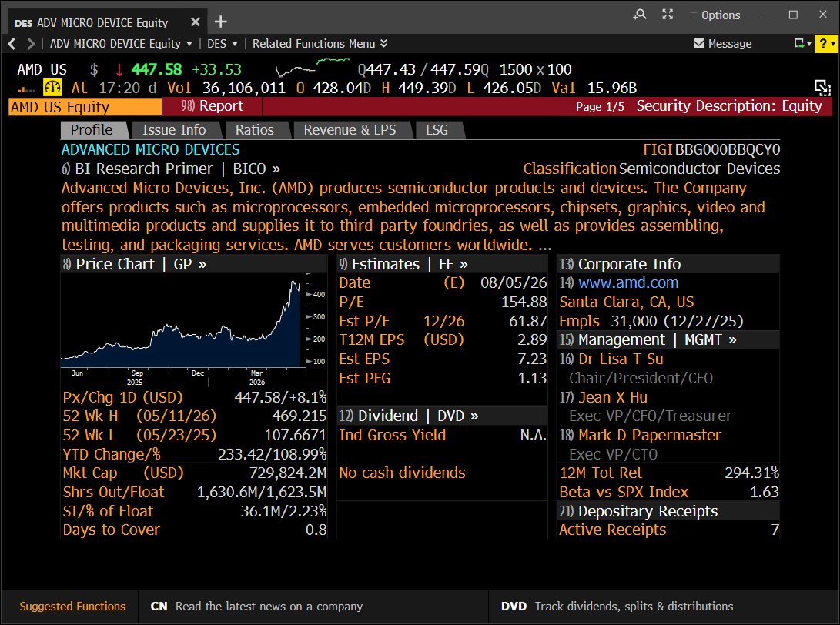This screenshot has width=840, height=625.
Task: Click the 52 Wk H 469.215 row
Action: 195,416
